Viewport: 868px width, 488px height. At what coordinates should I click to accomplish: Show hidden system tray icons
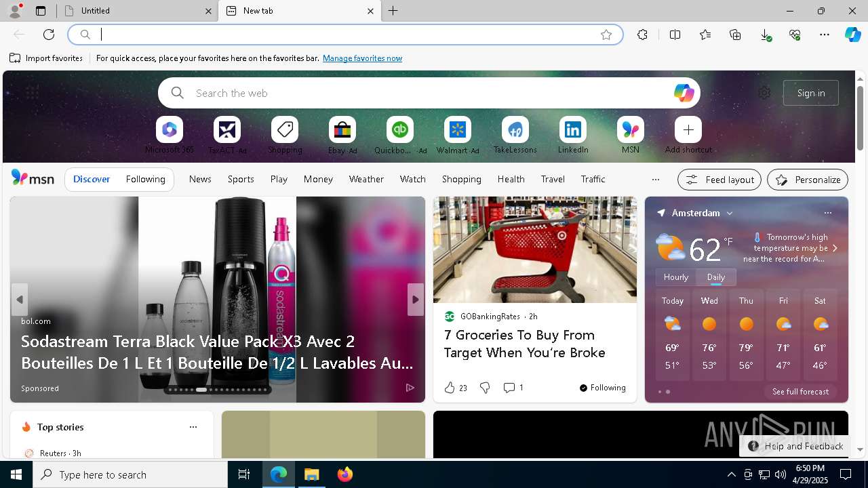(x=731, y=474)
